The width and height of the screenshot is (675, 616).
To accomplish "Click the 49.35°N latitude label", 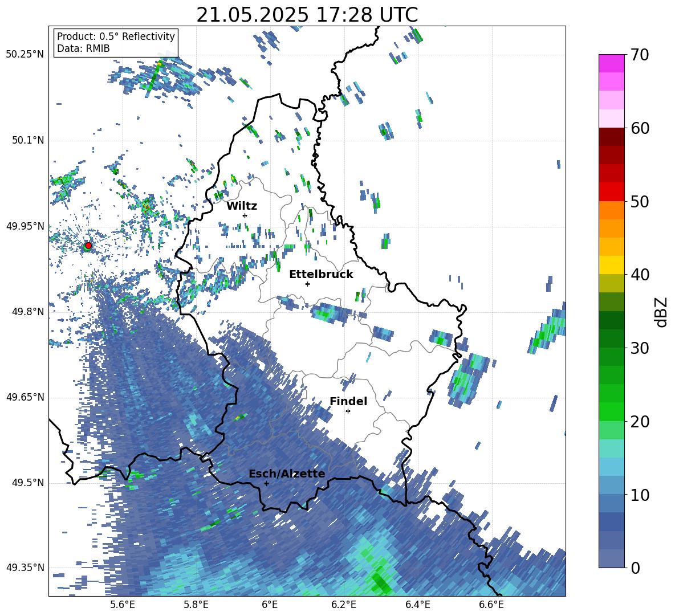I will tap(25, 568).
